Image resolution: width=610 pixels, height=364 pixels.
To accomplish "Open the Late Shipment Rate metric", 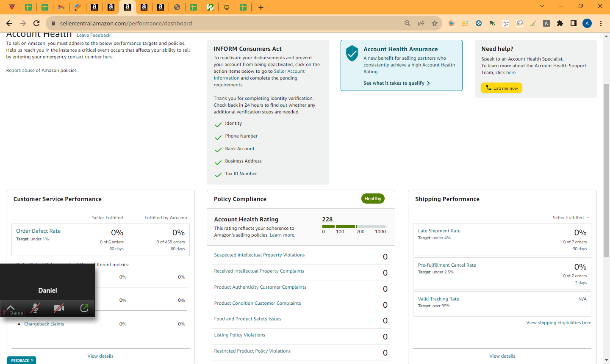I will 439,231.
